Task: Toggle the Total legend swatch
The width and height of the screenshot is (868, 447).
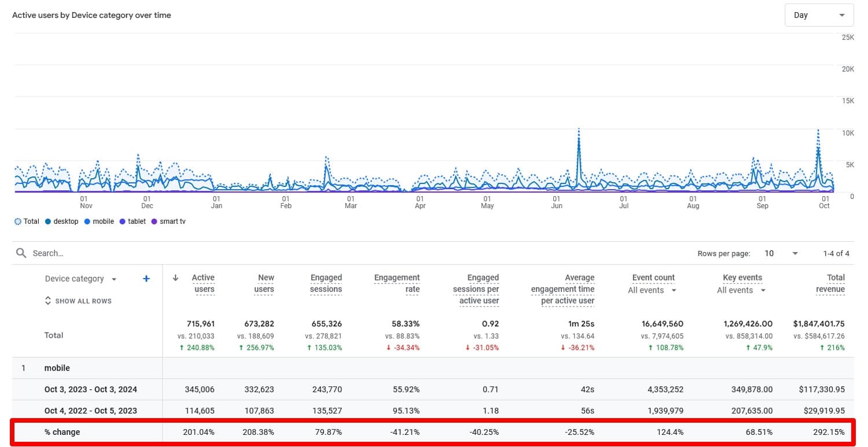Action: pyautogui.click(x=17, y=221)
